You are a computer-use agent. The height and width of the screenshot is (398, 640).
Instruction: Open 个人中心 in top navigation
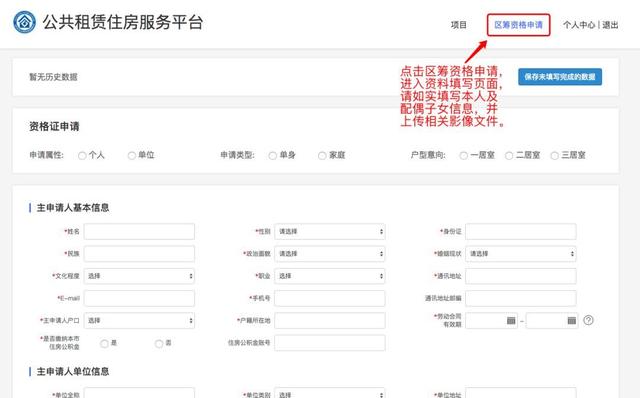pos(579,25)
